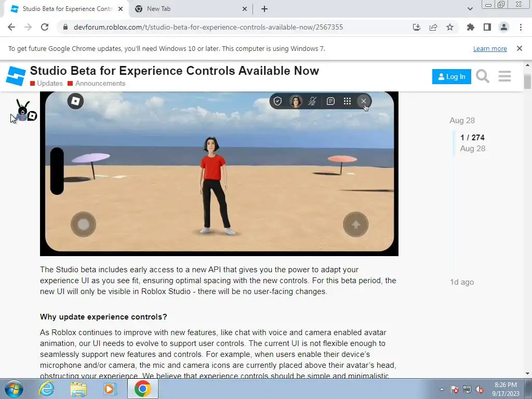The image size is (532, 399).
Task: Open the Windows Start menu
Action: [14, 389]
